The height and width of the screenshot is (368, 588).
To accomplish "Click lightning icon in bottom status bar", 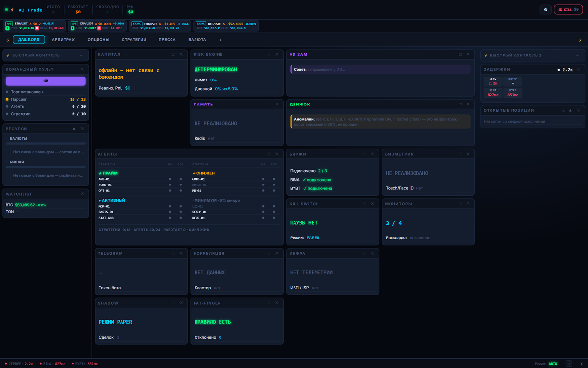I will (581, 364).
